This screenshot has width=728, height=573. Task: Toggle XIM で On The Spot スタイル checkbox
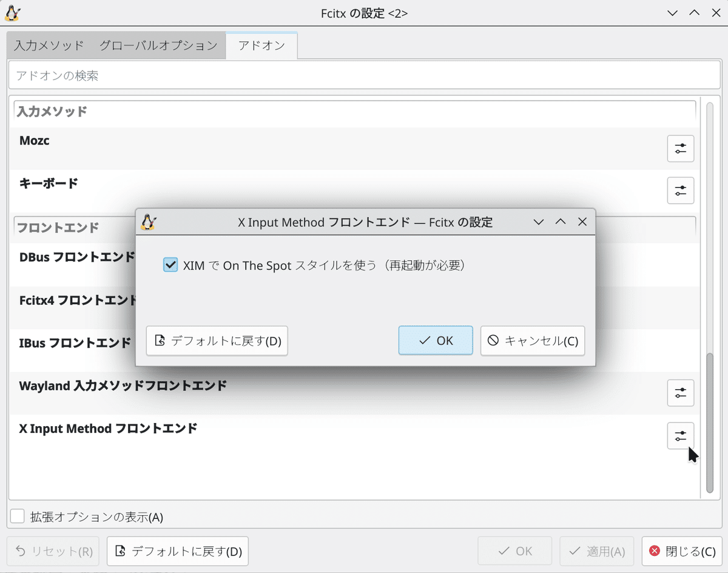(170, 265)
